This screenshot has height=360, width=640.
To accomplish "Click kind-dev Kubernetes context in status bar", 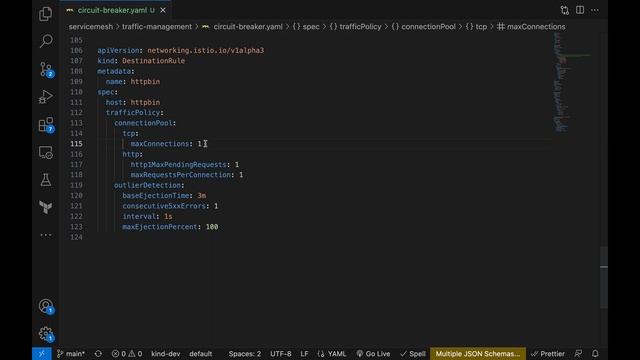I will [165, 353].
